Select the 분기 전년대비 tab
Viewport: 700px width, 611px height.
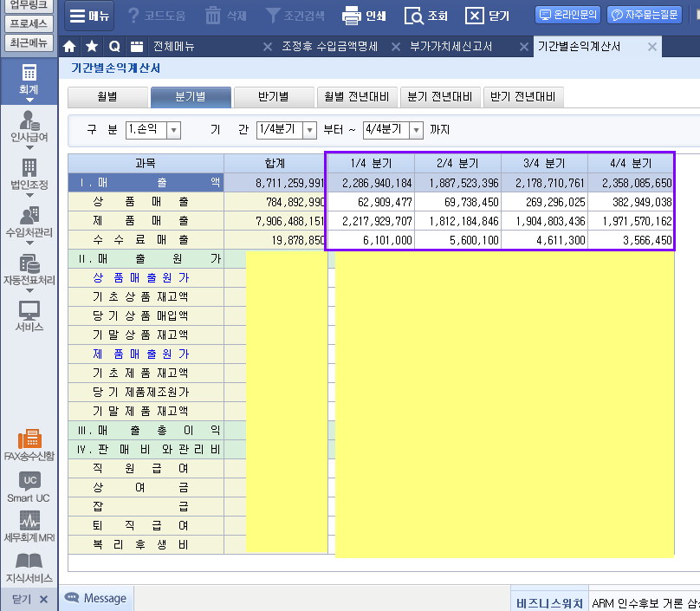[x=440, y=97]
